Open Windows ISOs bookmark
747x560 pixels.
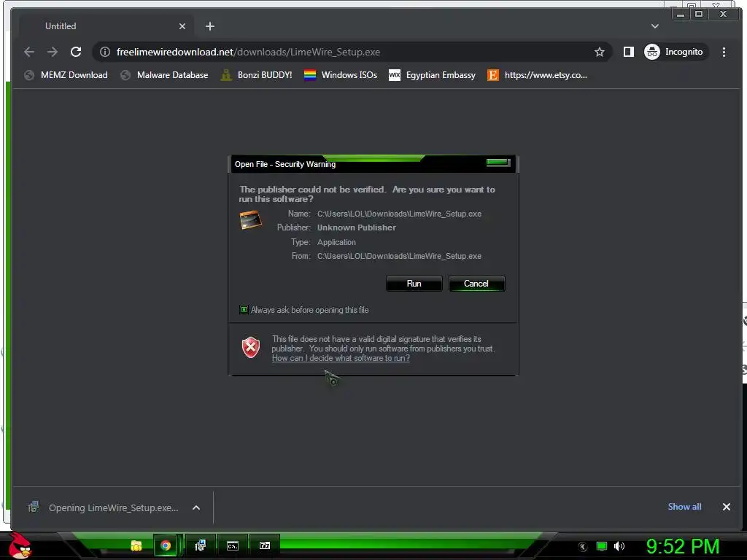(x=341, y=75)
